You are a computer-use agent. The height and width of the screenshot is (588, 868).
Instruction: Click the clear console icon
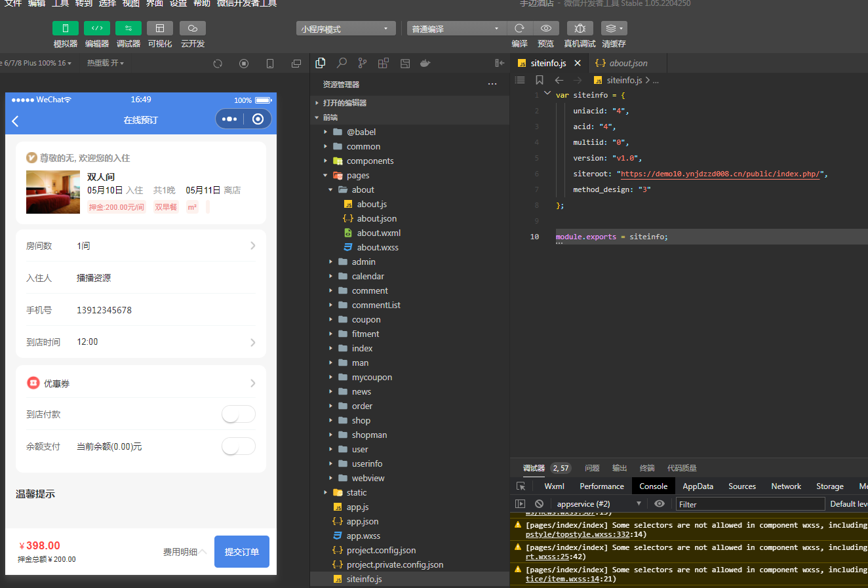[539, 504]
